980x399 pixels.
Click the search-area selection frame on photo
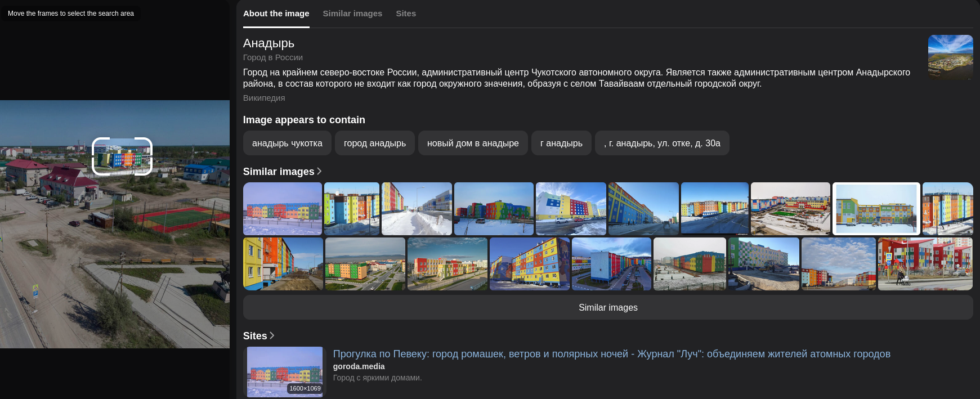122,156
